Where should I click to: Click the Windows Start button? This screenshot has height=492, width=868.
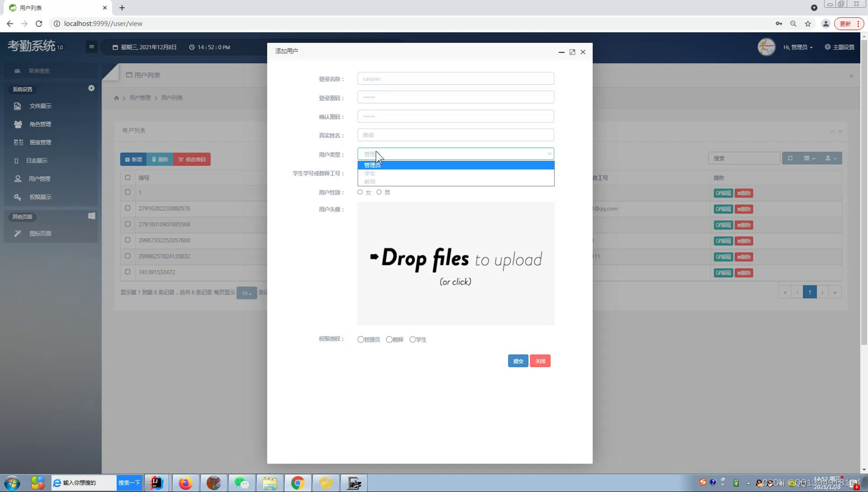(12, 483)
